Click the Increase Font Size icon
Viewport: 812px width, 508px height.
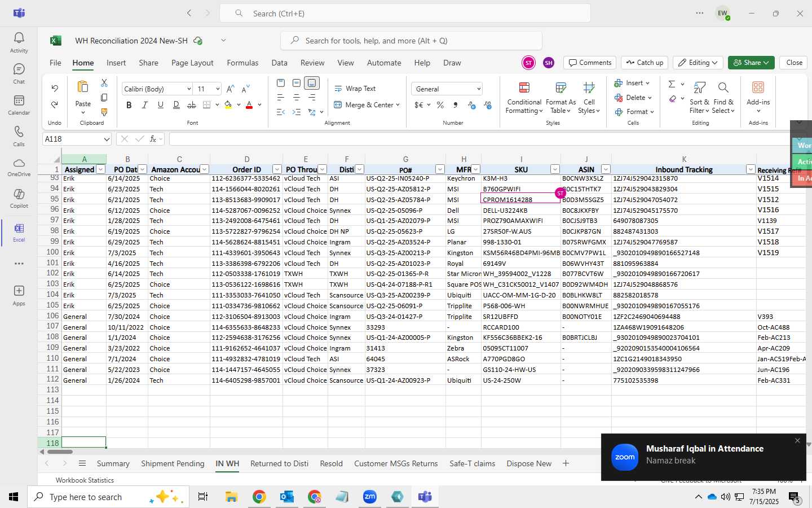tap(230, 89)
